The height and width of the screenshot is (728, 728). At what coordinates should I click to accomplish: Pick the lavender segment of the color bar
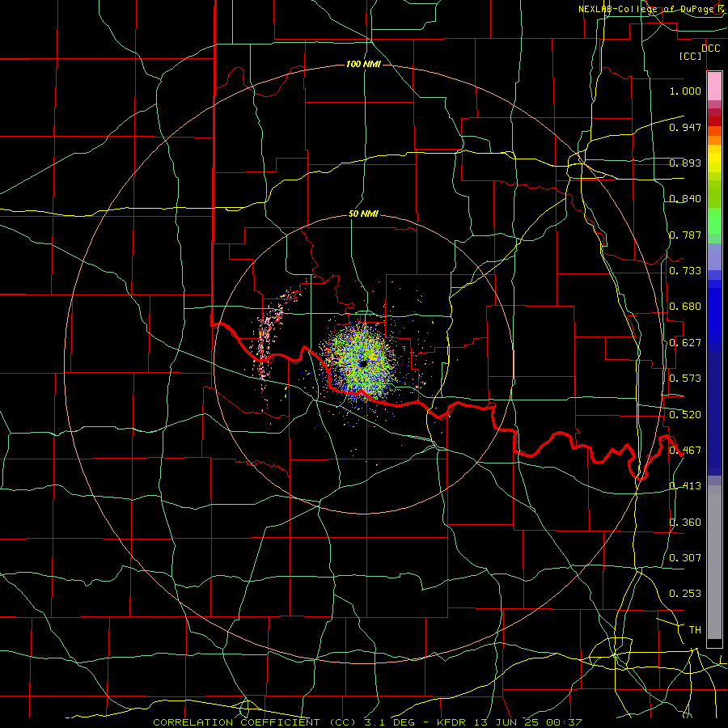tap(714, 258)
